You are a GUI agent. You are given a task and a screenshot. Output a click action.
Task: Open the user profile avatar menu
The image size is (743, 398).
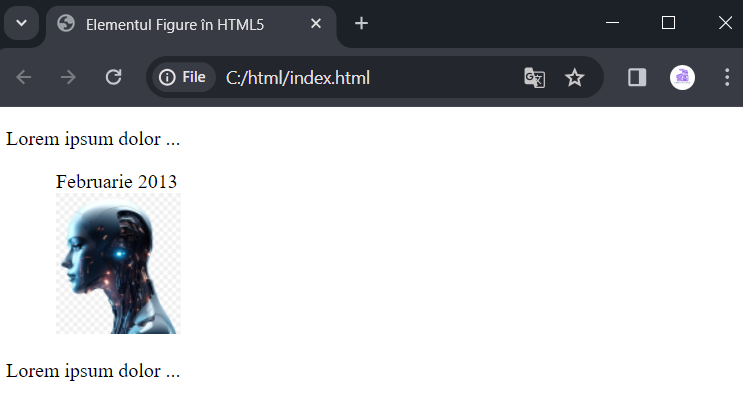click(x=682, y=78)
